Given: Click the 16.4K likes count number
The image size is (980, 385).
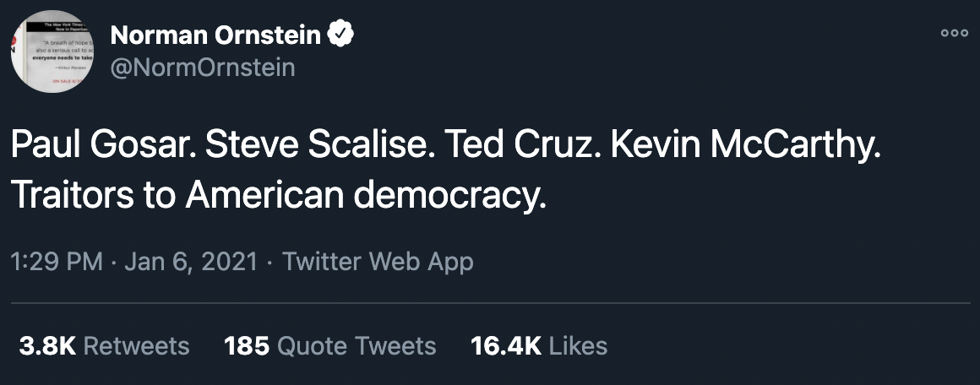Looking at the screenshot, I should click(505, 345).
